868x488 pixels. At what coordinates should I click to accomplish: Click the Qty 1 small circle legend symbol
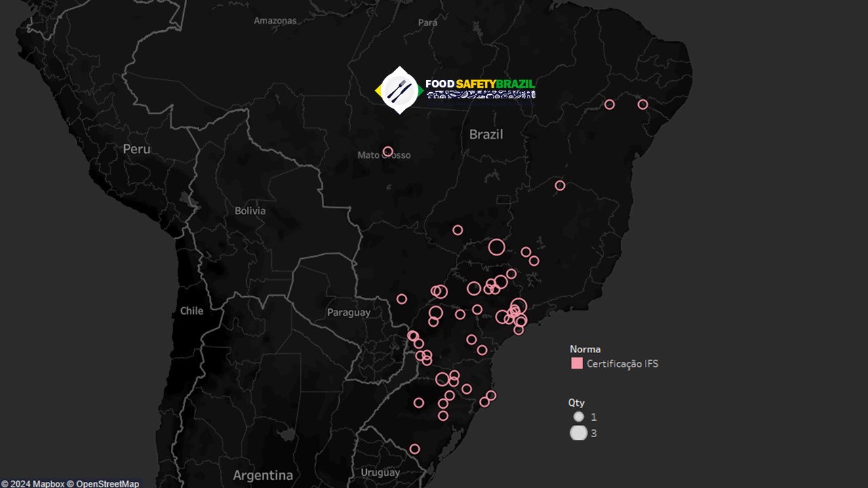(578, 417)
